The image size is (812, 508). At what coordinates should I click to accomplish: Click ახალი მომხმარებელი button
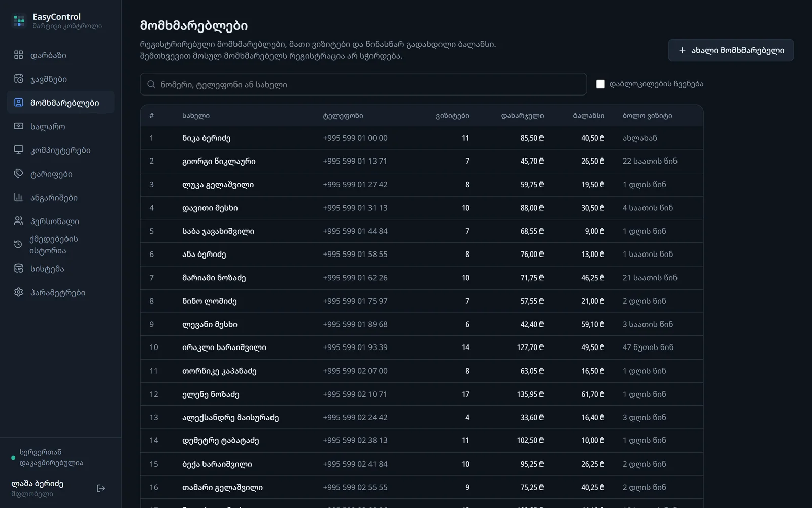click(731, 50)
